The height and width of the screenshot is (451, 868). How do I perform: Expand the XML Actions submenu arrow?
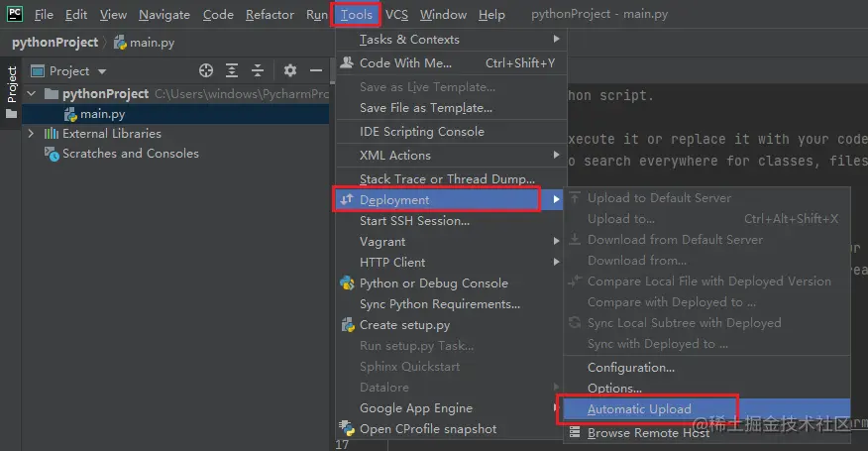(x=556, y=155)
